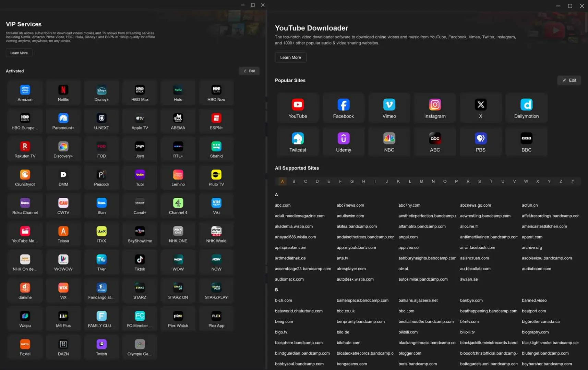
Task: Open the SkyShowtime service
Action: [140, 234]
